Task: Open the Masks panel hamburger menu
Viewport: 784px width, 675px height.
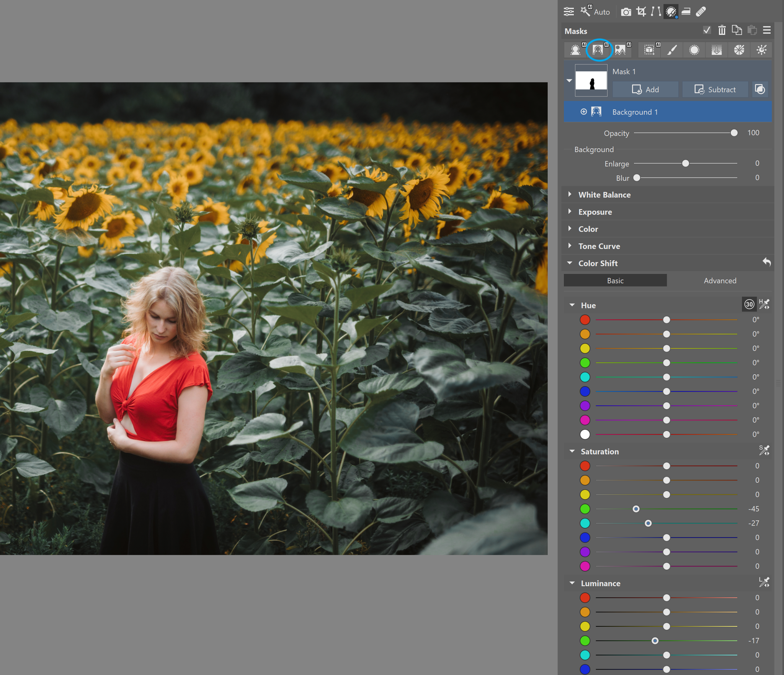Action: (766, 30)
